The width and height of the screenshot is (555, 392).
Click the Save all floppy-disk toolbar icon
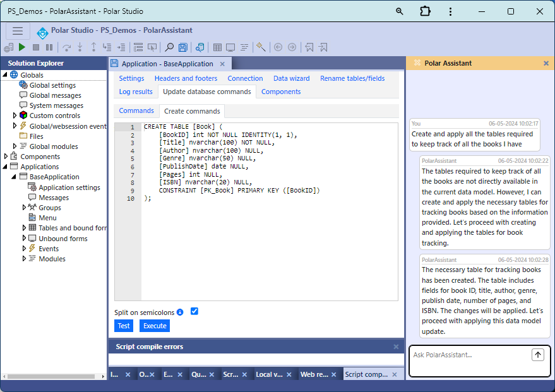[x=182, y=47]
